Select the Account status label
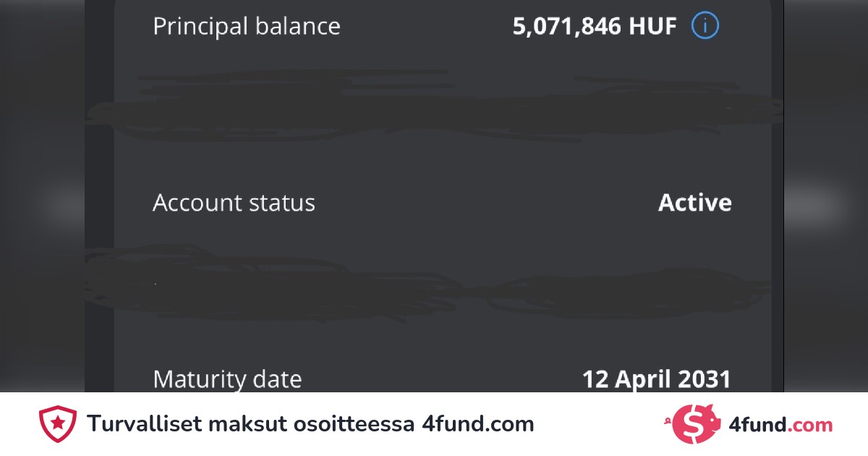The width and height of the screenshot is (868, 456). [x=234, y=203]
